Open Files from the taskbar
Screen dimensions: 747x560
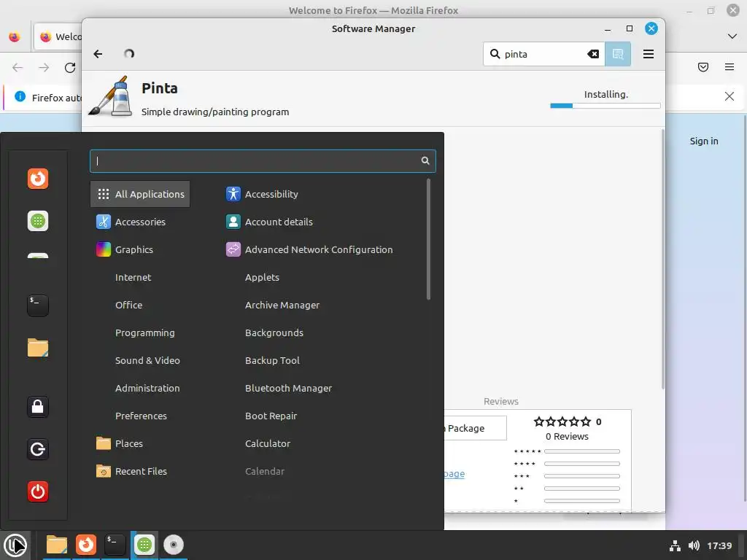tap(57, 545)
